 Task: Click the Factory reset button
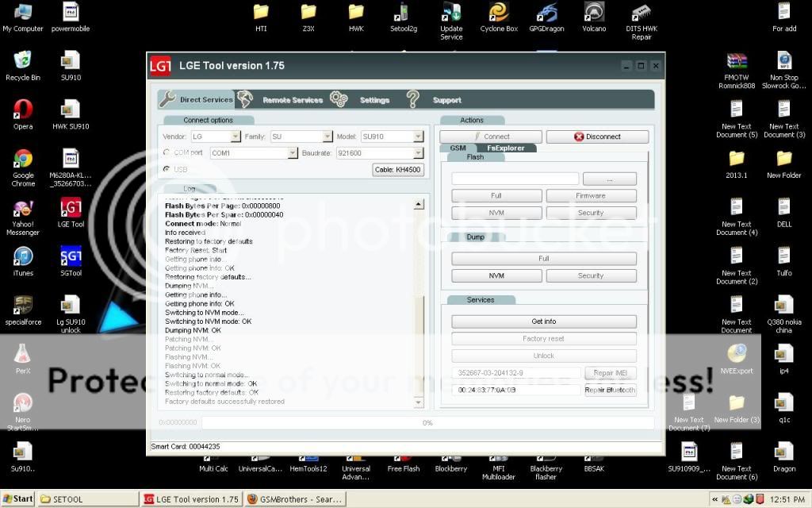[x=544, y=338]
